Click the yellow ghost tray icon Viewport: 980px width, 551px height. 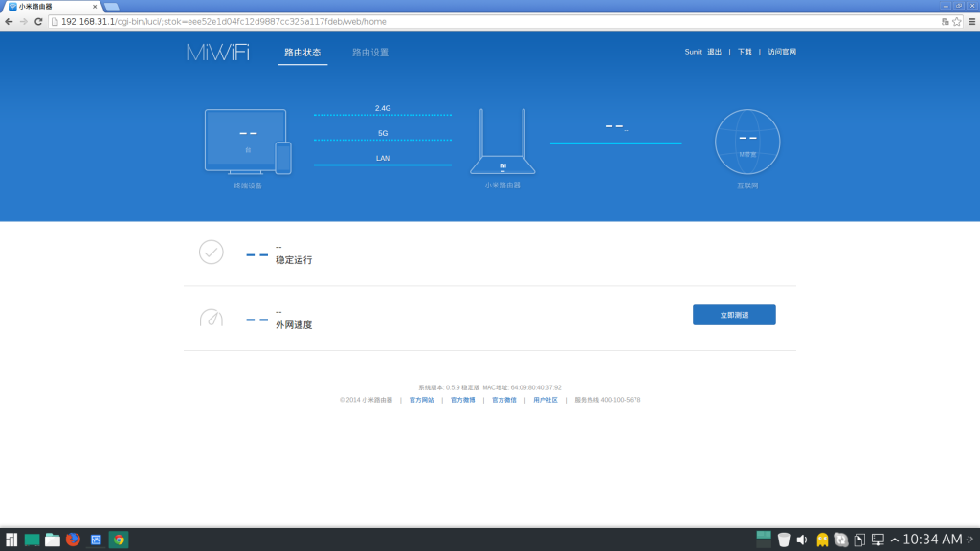[x=822, y=540]
